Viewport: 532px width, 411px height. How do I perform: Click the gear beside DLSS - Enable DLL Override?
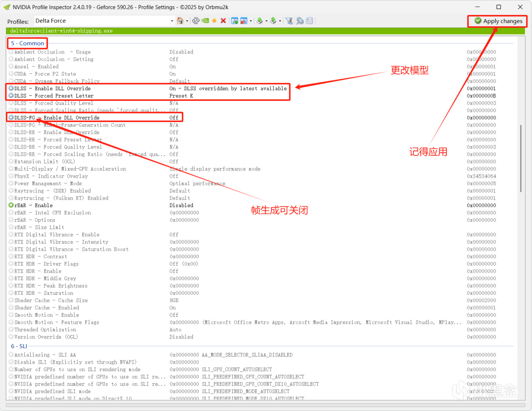11,88
